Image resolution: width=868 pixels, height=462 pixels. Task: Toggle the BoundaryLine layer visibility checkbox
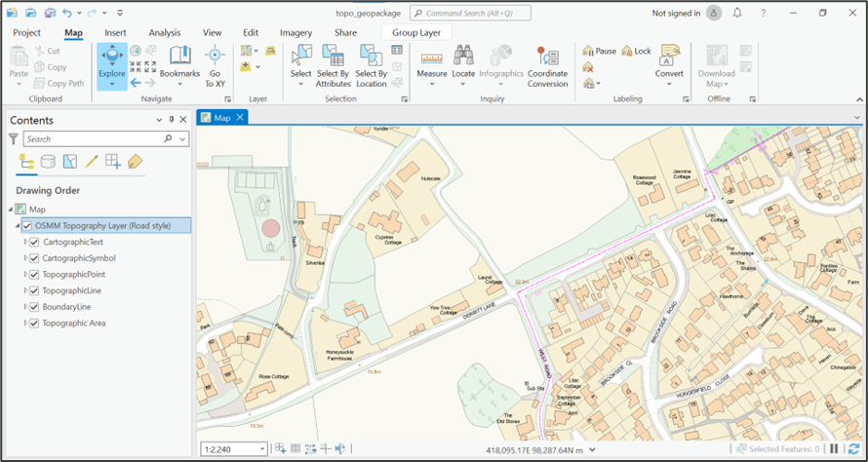click(35, 307)
